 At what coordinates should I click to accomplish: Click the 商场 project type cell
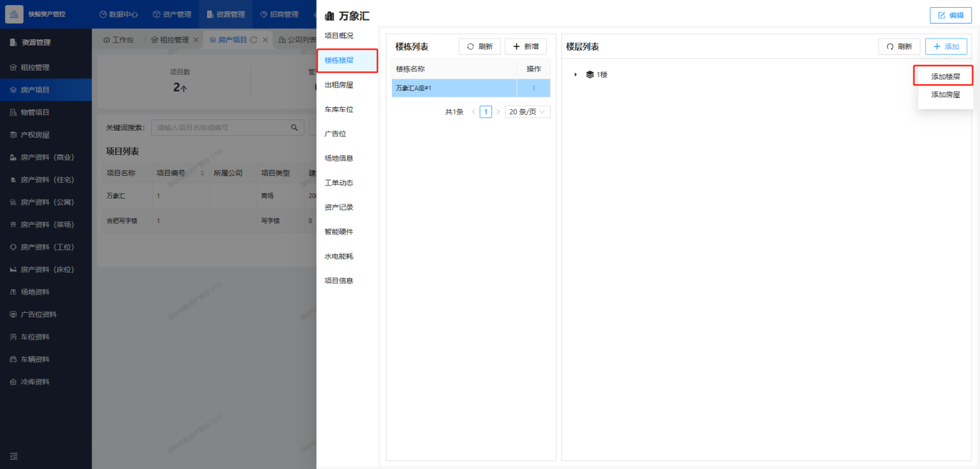point(267,195)
